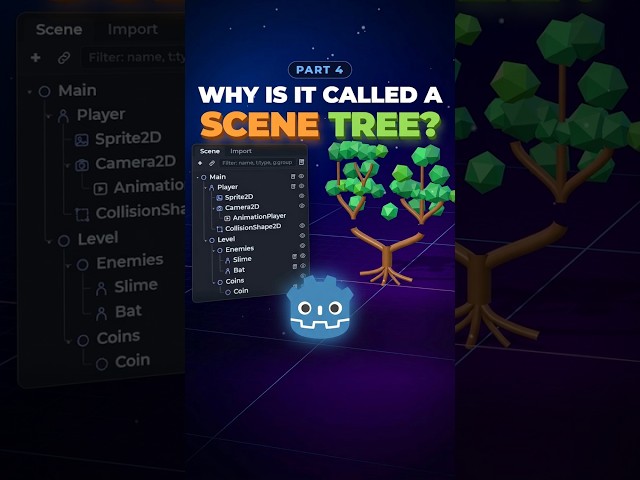This screenshot has width=640, height=480.
Task: Switch to the Import tab in small dock
Action: coord(241,151)
